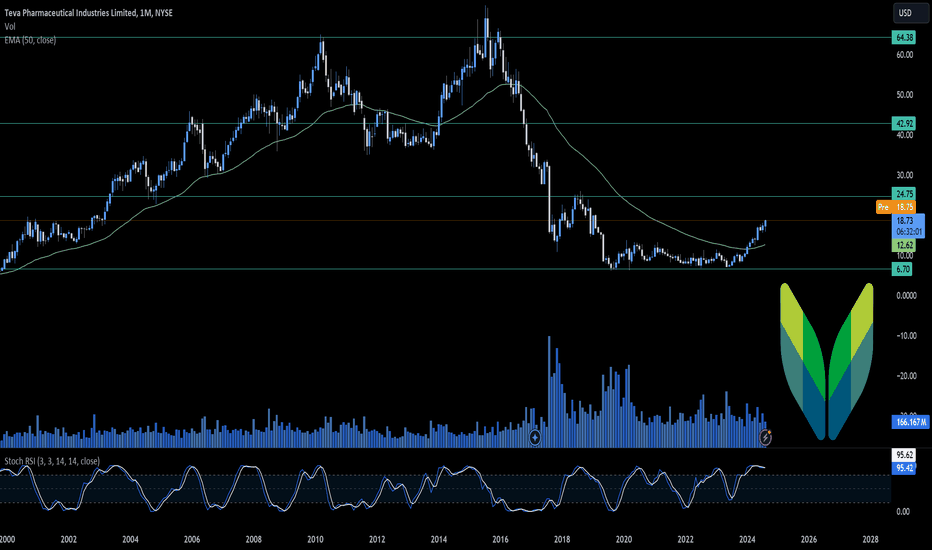Click the 2010 label on the time axis

point(315,540)
